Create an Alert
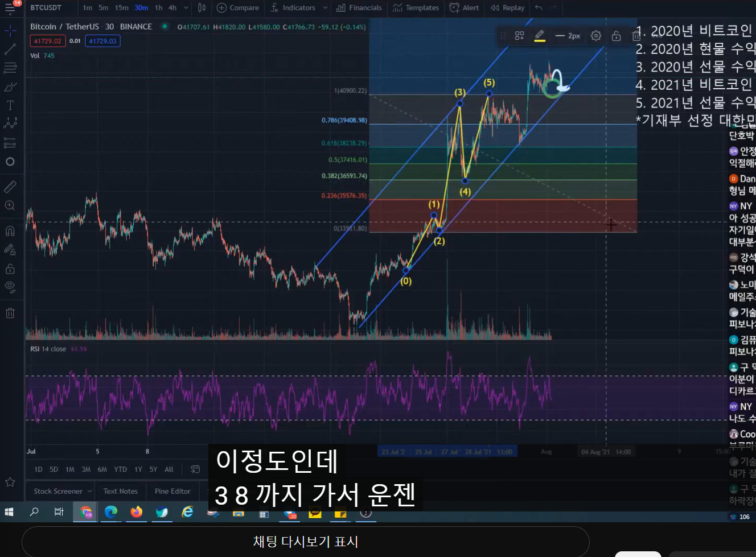 point(465,7)
